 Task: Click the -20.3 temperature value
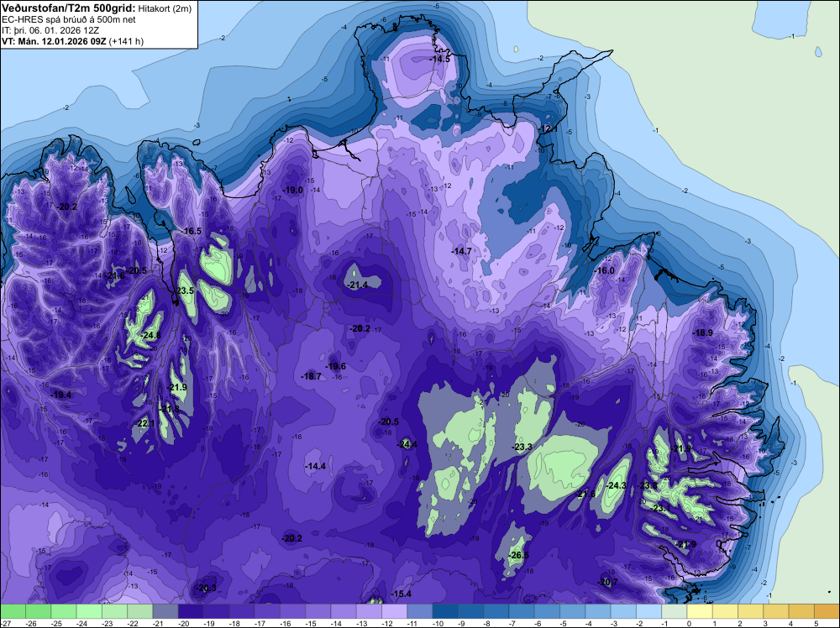tap(206, 588)
